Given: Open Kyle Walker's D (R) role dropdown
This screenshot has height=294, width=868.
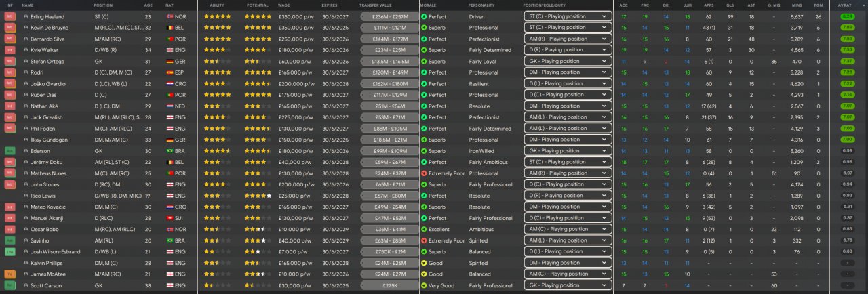Looking at the screenshot, I should tap(568, 50).
